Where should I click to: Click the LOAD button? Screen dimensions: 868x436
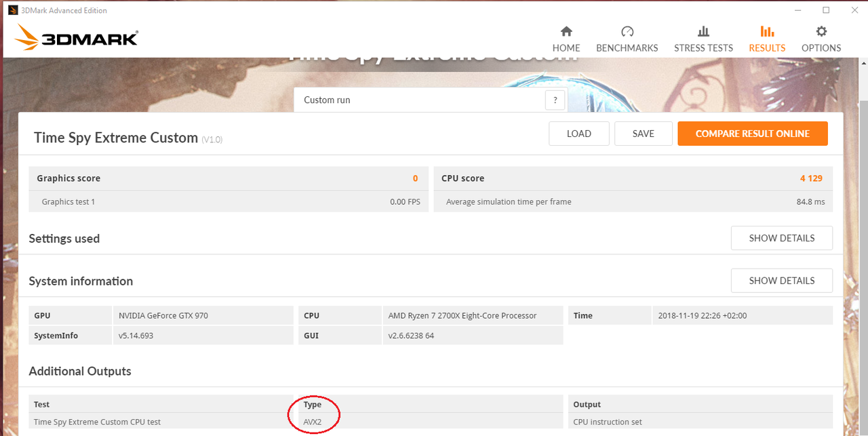[579, 134]
